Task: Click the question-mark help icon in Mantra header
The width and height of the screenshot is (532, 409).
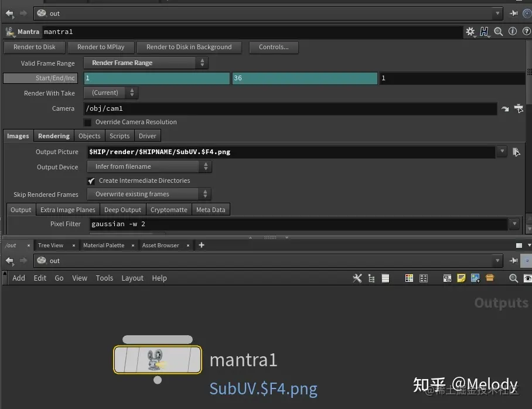Action: point(526,31)
